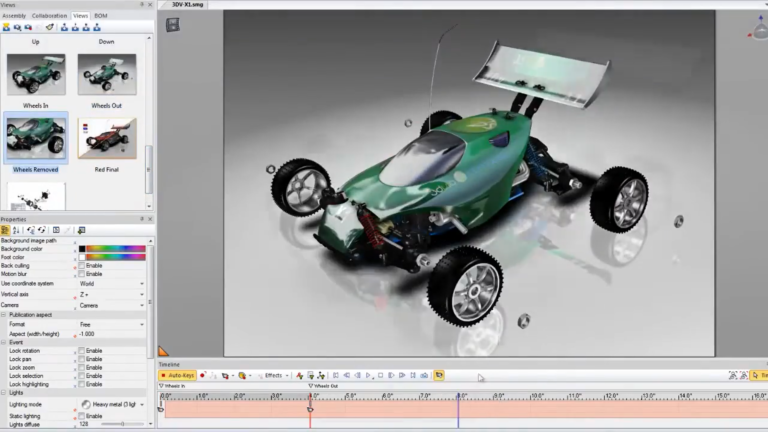The height and width of the screenshot is (432, 768).
Task: Click the alphabetical sort icon in Properties
Action: click(x=16, y=230)
